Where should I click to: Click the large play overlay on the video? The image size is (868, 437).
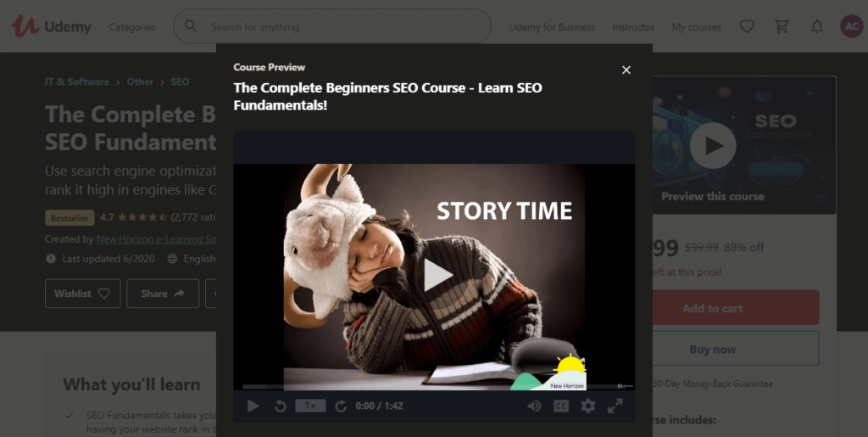pos(437,275)
